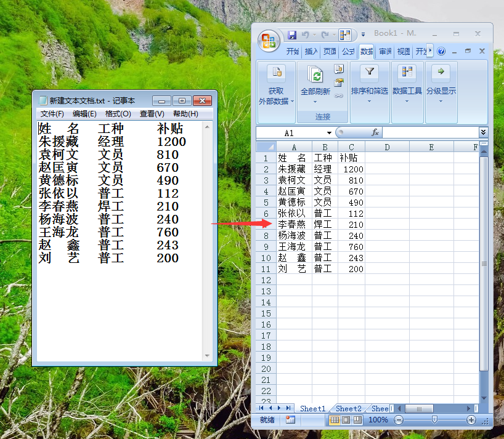Open the Connections icon in the ribbon

339,69
